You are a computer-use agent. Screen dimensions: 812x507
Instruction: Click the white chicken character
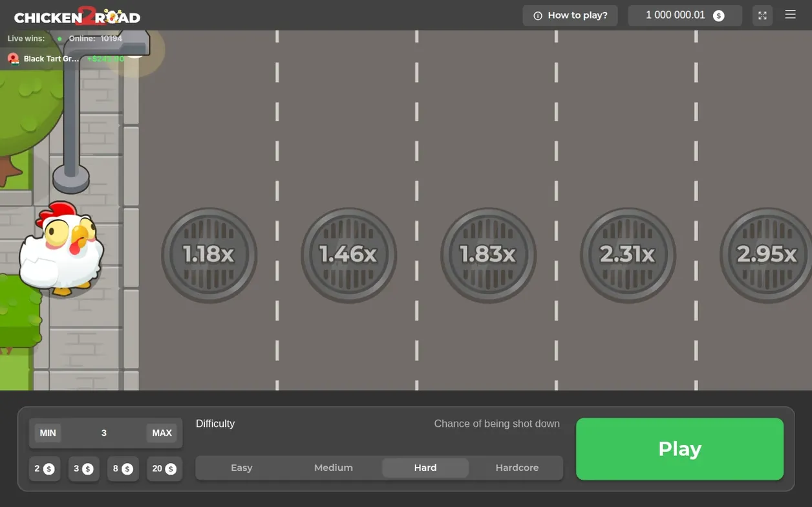(x=61, y=248)
